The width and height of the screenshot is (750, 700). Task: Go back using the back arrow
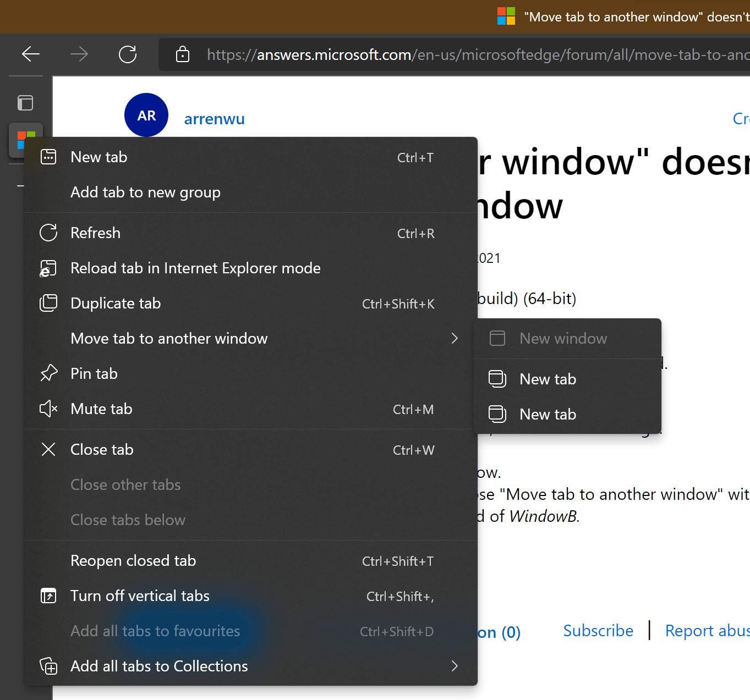click(x=31, y=54)
